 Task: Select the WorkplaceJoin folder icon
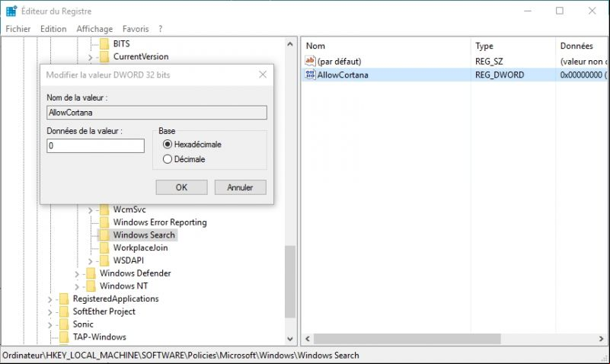[x=104, y=248]
